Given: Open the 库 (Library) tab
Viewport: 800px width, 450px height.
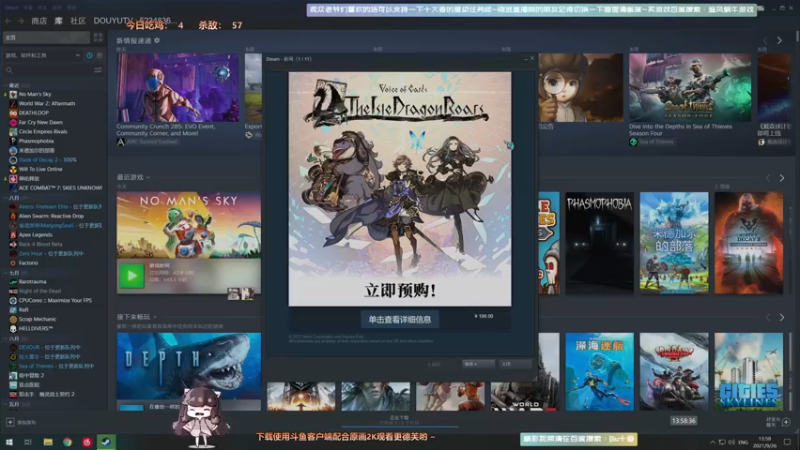Looking at the screenshot, I should tap(59, 21).
